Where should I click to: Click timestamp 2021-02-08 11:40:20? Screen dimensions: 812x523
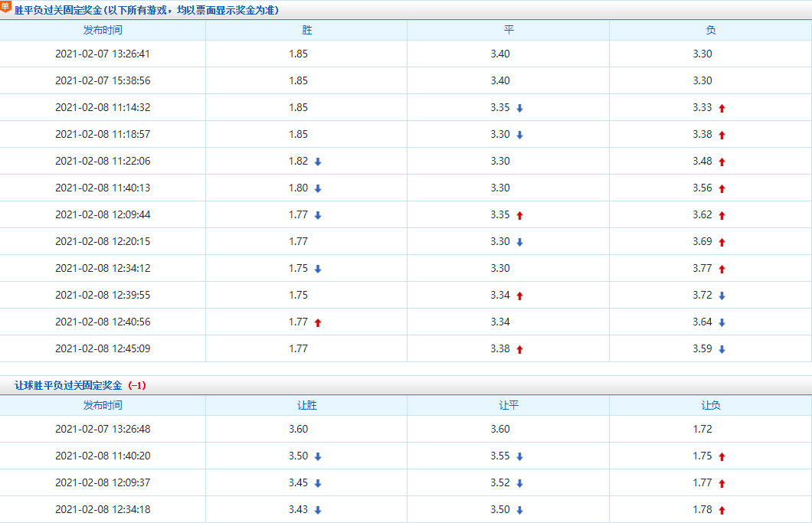point(103,456)
